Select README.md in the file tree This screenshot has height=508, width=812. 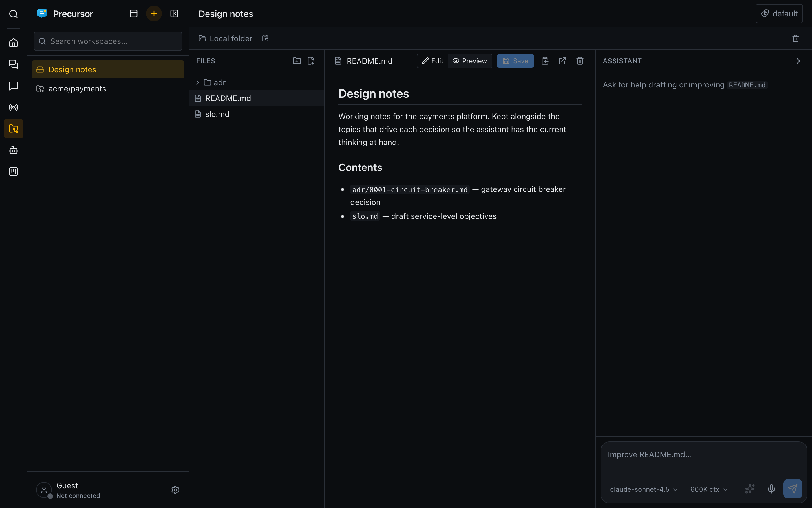pos(257,98)
